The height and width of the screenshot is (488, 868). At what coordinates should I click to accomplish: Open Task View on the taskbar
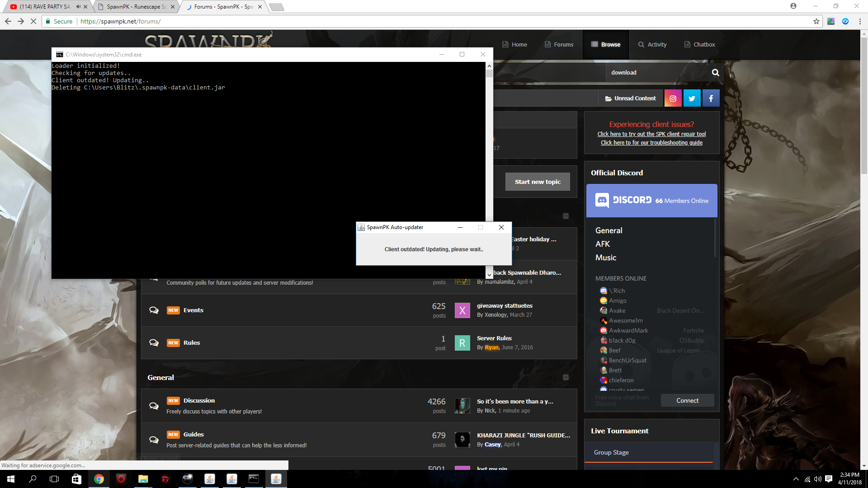tap(54, 479)
